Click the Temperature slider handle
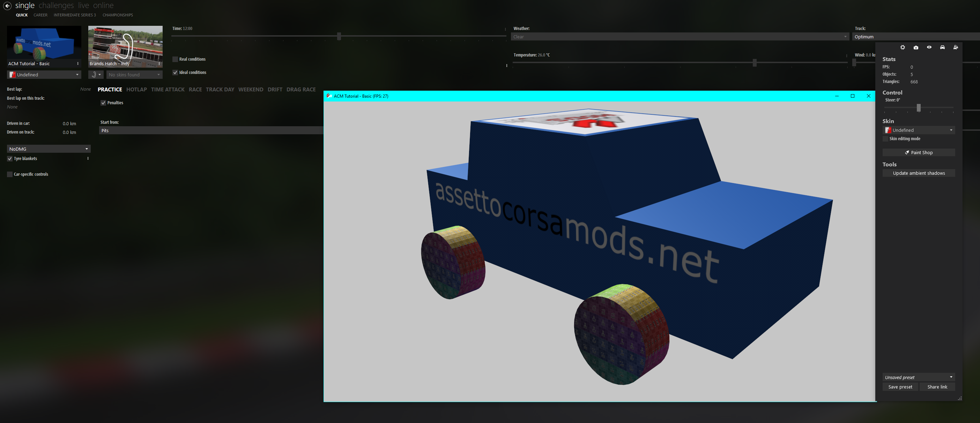Screen dimensions: 980x423 755,63
